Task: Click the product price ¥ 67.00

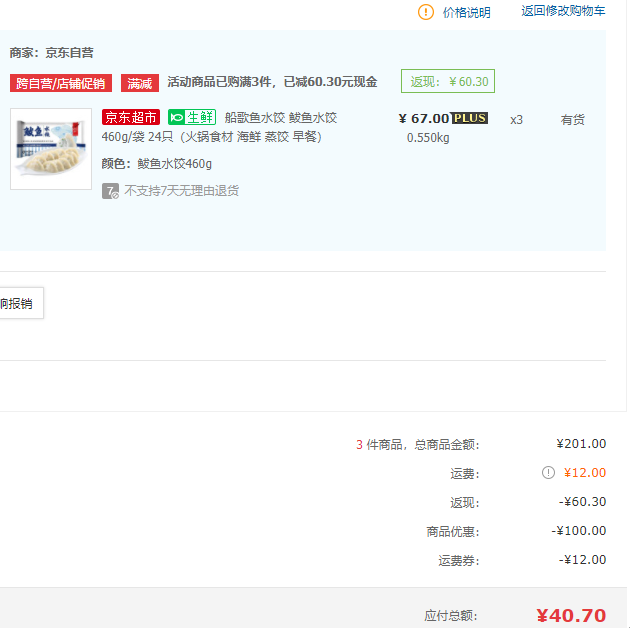Action: 423,119
